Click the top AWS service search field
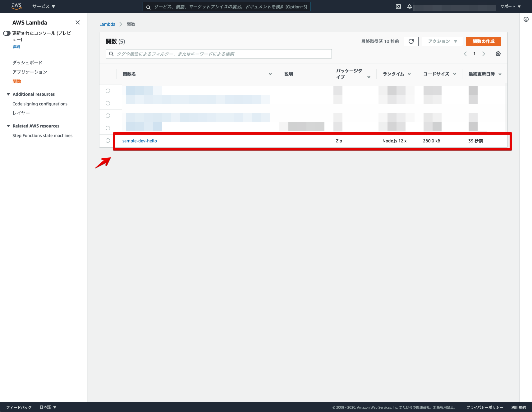 point(227,7)
